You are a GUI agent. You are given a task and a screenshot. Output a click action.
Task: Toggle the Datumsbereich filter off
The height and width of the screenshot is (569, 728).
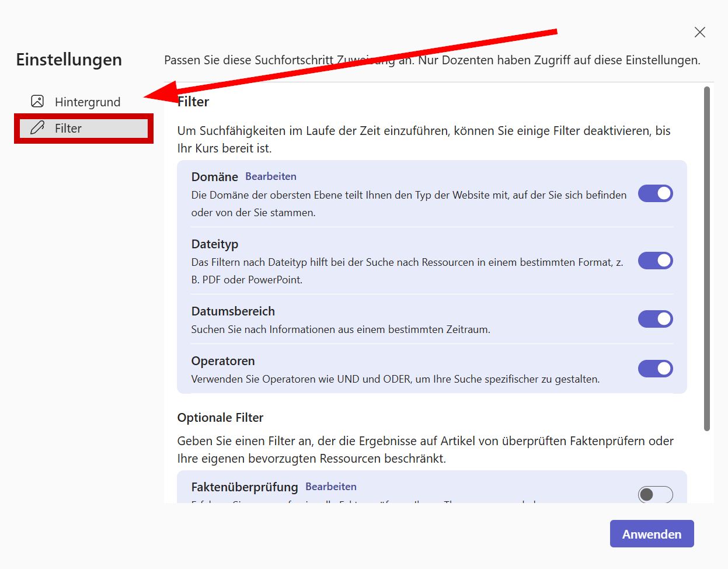pyautogui.click(x=655, y=319)
